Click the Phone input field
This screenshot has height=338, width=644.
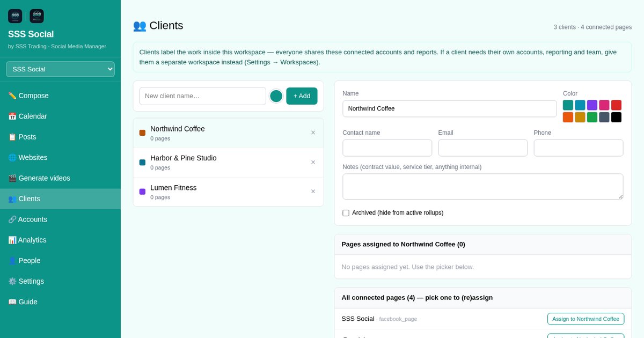[x=579, y=148]
